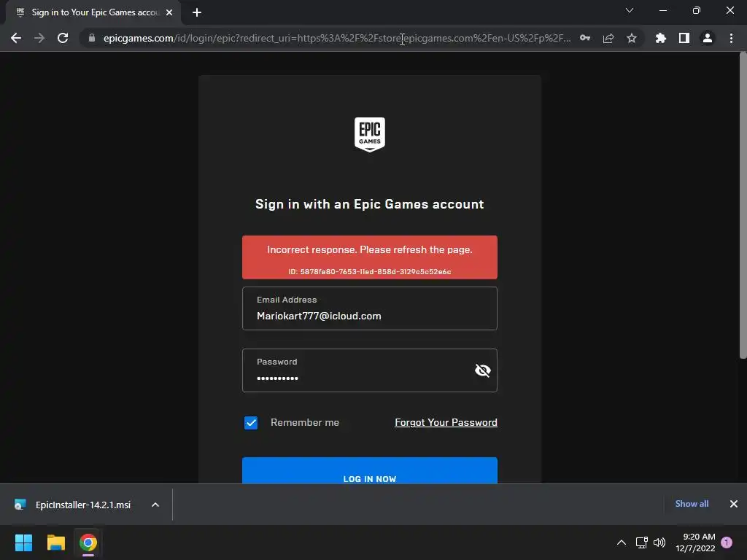Image resolution: width=747 pixels, height=560 pixels.
Task: Reload the Epic Games login page
Action: click(x=63, y=38)
